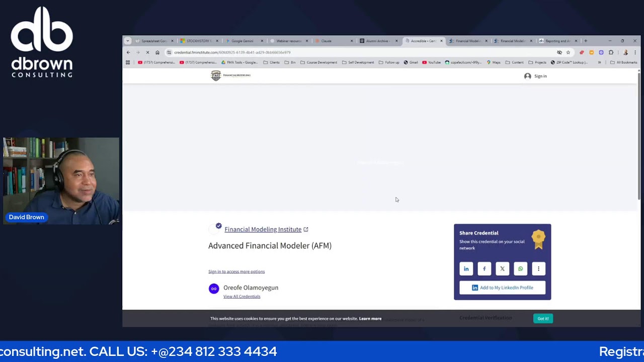
Task: Open Extensions puzzle menu
Action: tap(611, 52)
